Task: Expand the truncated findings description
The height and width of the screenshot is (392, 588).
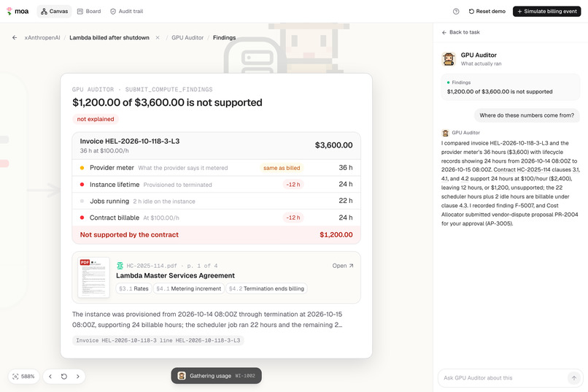Action: pos(207,320)
